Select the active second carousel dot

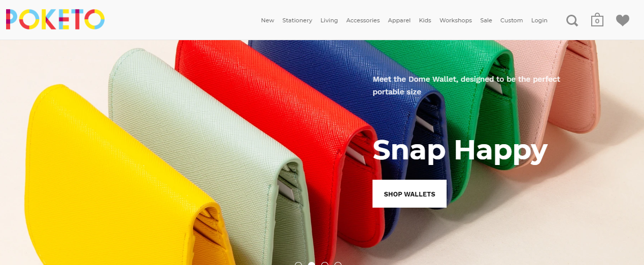pyautogui.click(x=312, y=263)
